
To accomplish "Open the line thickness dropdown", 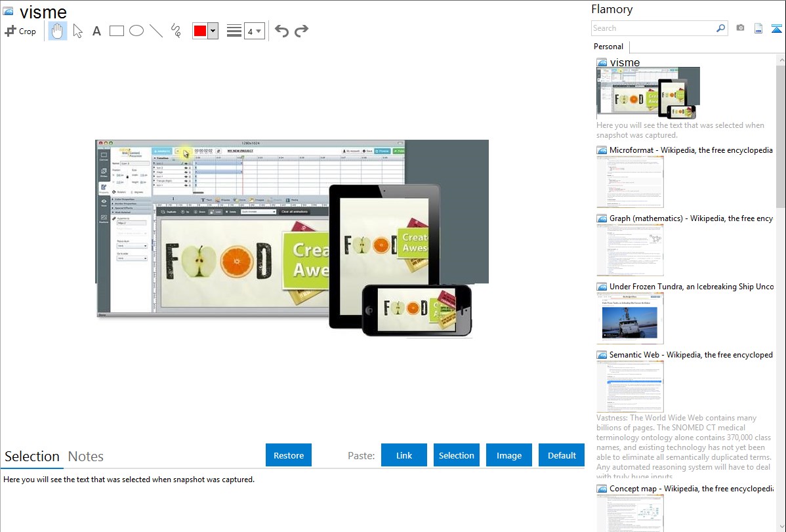I will 254,31.
